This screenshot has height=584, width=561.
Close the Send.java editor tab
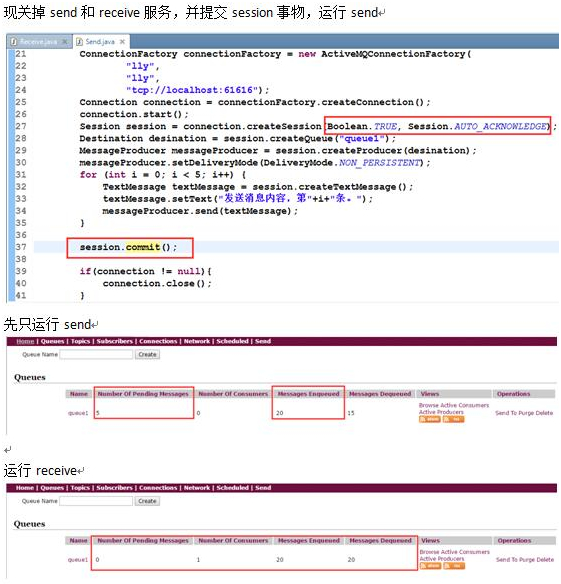122,42
